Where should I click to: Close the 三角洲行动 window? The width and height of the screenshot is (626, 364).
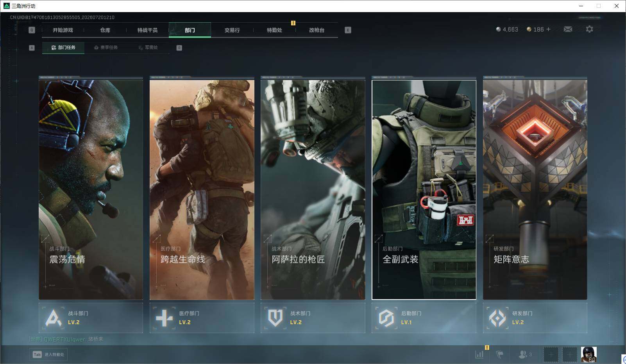(x=617, y=6)
